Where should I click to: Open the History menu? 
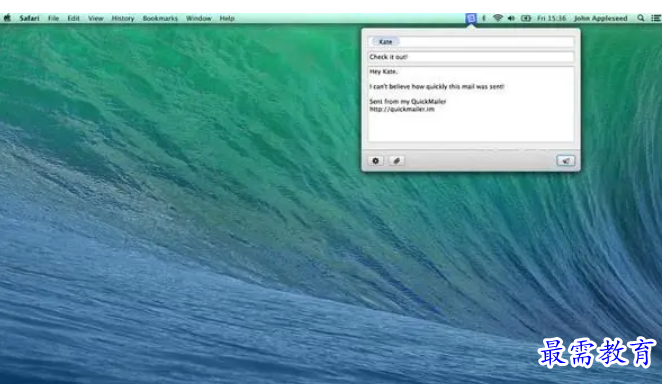tap(123, 18)
